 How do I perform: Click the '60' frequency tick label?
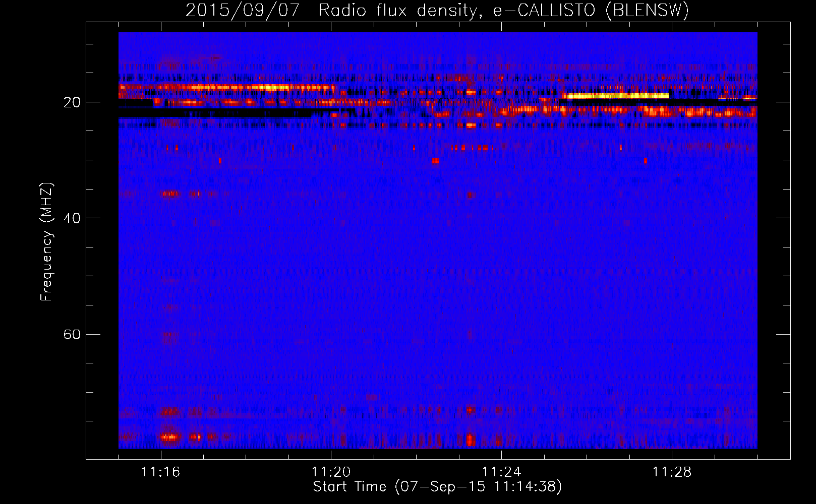tap(72, 334)
